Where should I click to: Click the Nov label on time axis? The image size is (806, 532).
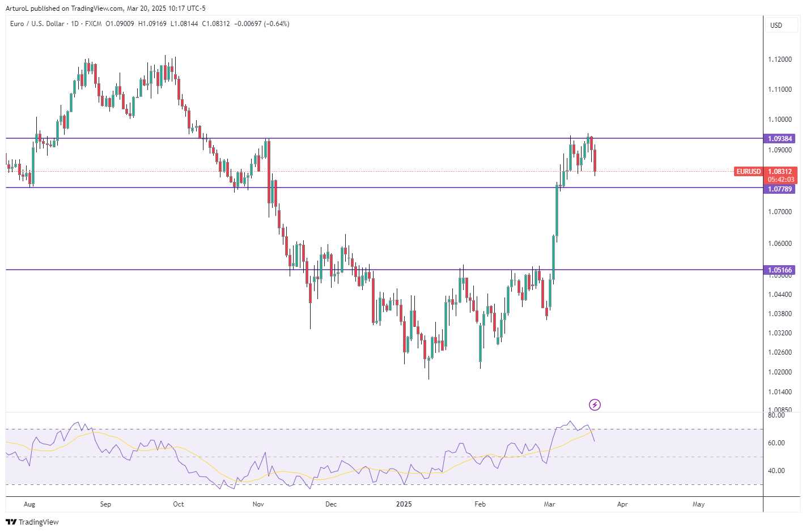tap(258, 504)
